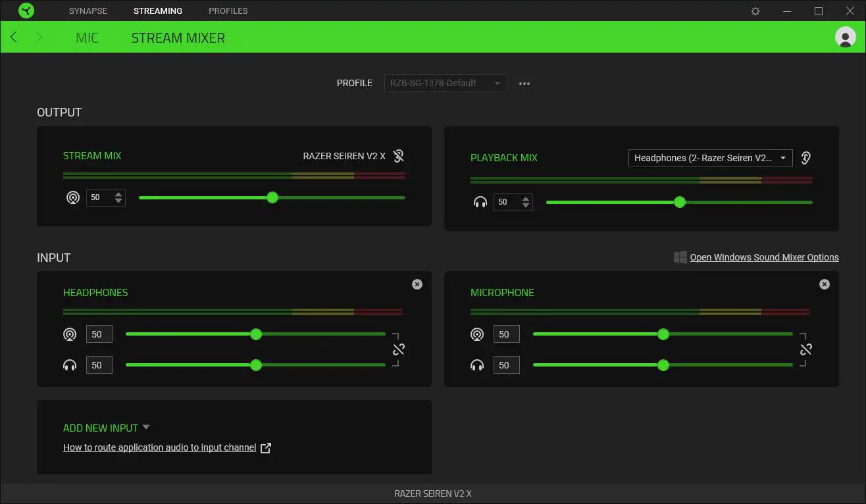Minimize the Razer Synapse window

[787, 11]
